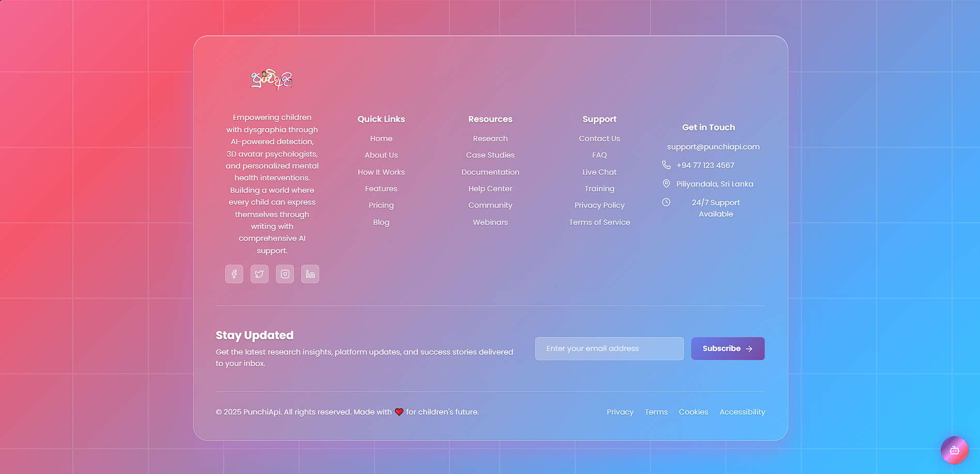Viewport: 980px width, 474px height.
Task: Open the FAQ under Support
Action: click(x=599, y=155)
